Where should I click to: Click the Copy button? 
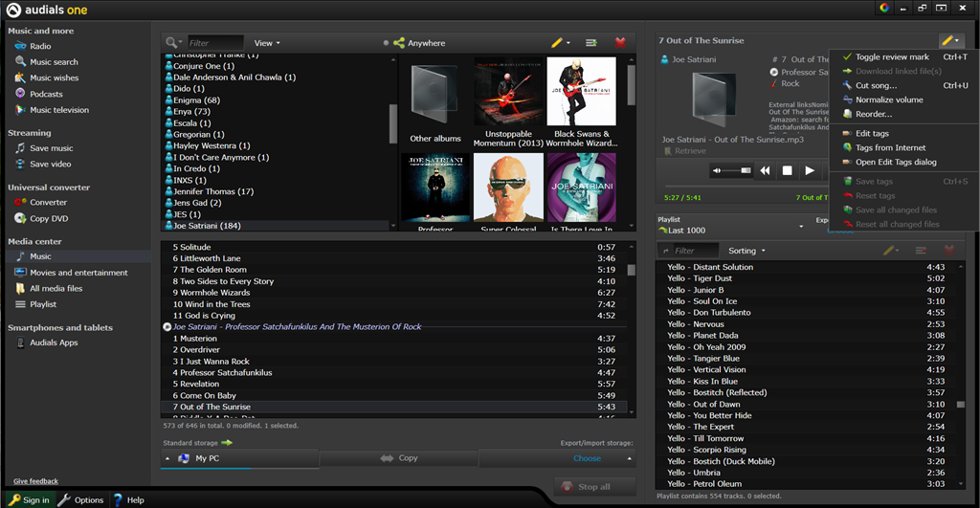[399, 458]
